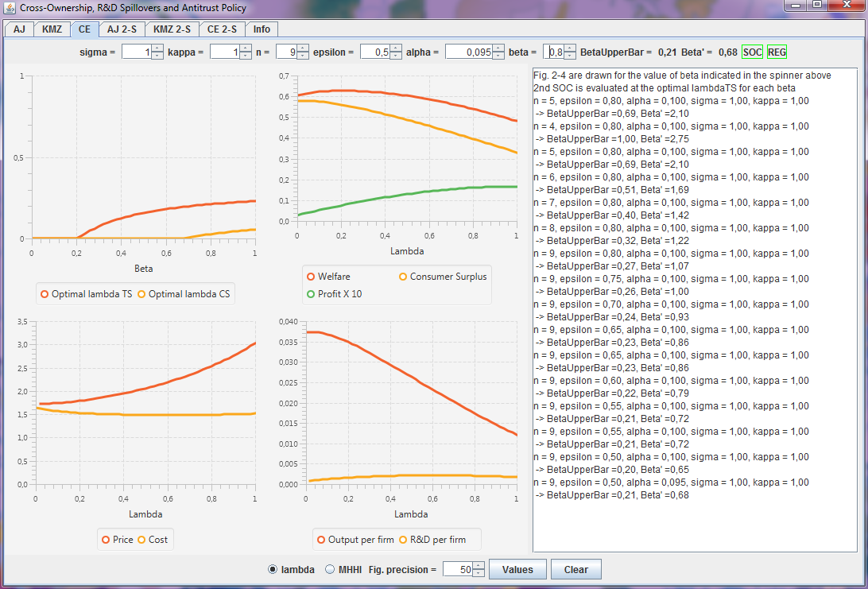This screenshot has height=589, width=868.
Task: Decrease the epsilon spinner value
Action: click(396, 56)
